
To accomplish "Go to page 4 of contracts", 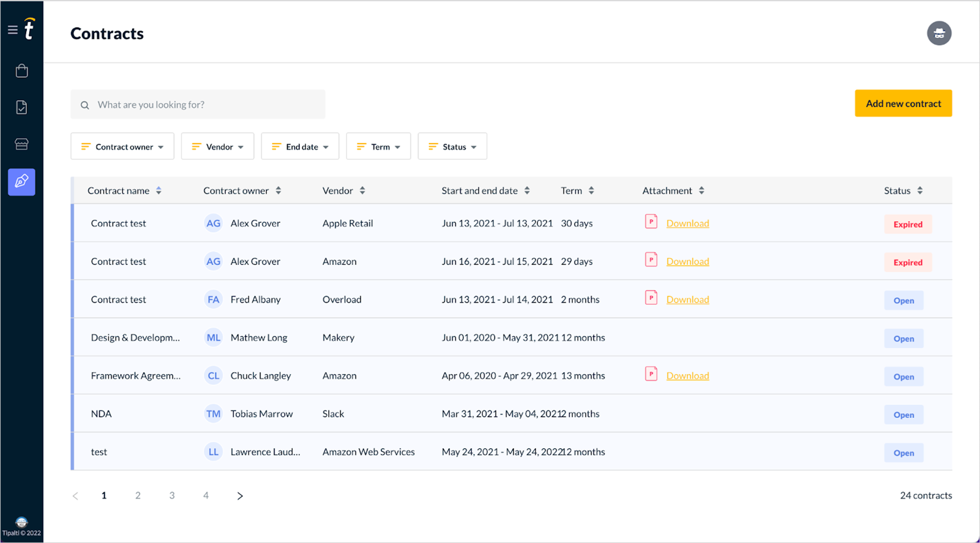I will [206, 496].
